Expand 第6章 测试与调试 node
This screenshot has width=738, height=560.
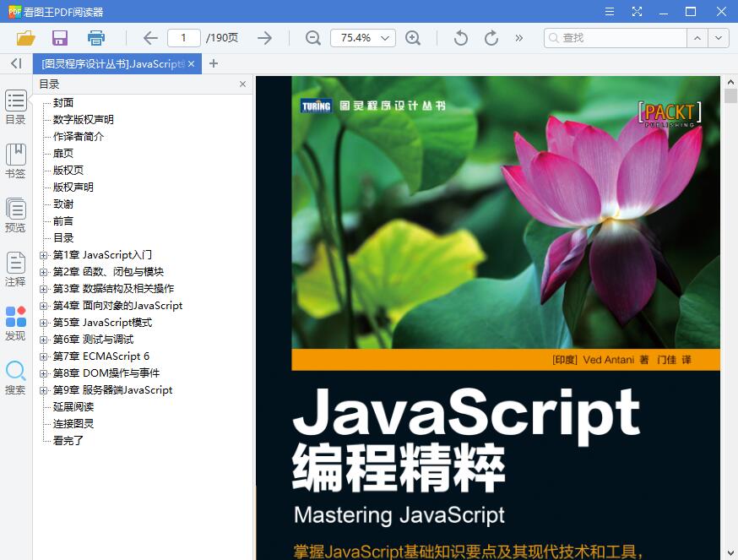pyautogui.click(x=43, y=340)
